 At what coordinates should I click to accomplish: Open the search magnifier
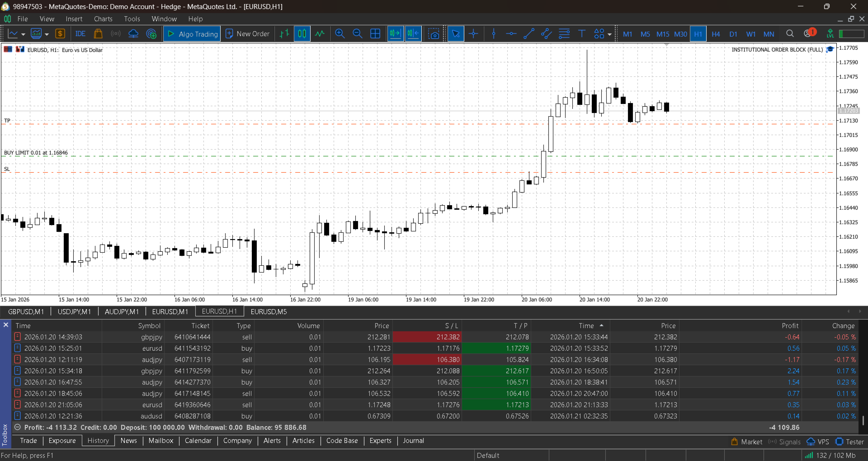[x=790, y=33]
